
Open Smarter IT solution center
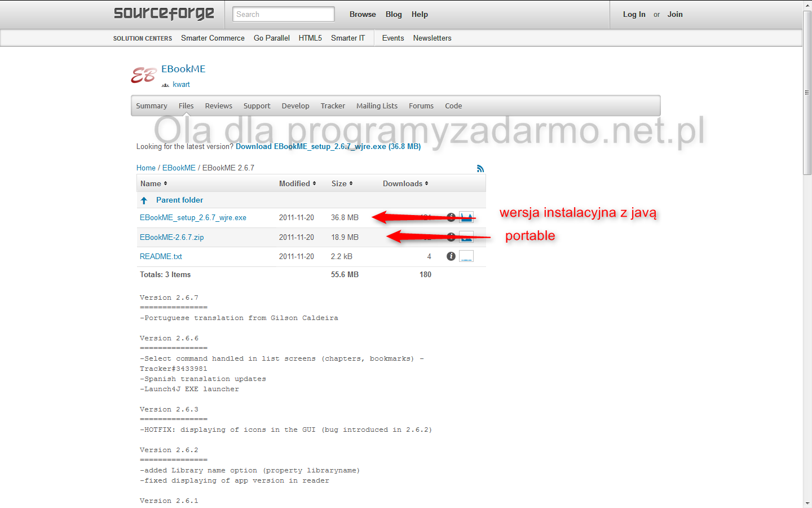coord(348,38)
